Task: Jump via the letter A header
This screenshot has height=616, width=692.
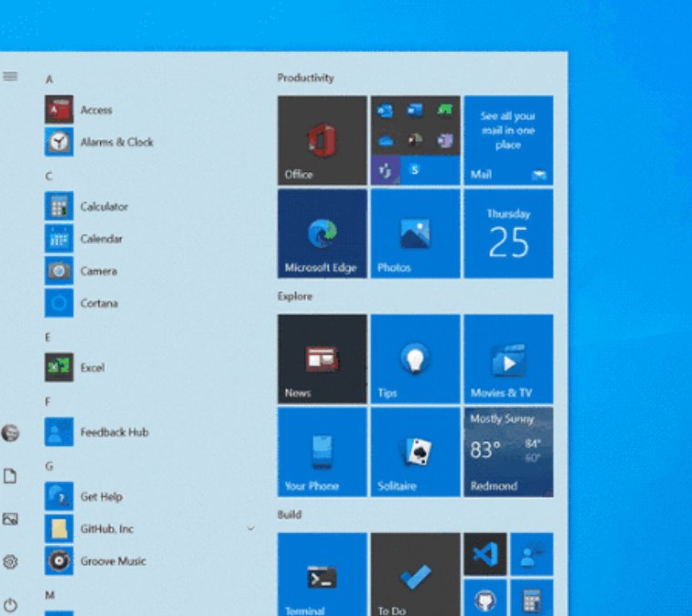Action: tap(49, 79)
